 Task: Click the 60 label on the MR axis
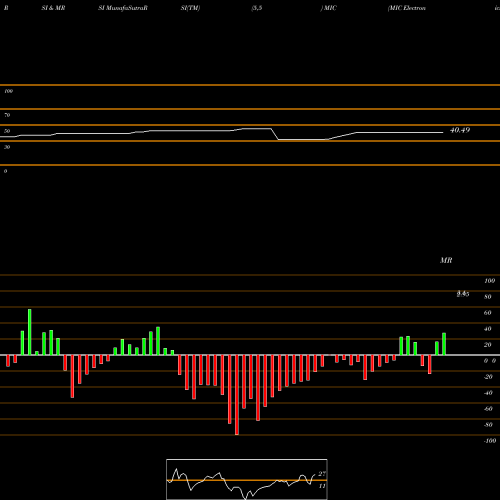point(488,313)
